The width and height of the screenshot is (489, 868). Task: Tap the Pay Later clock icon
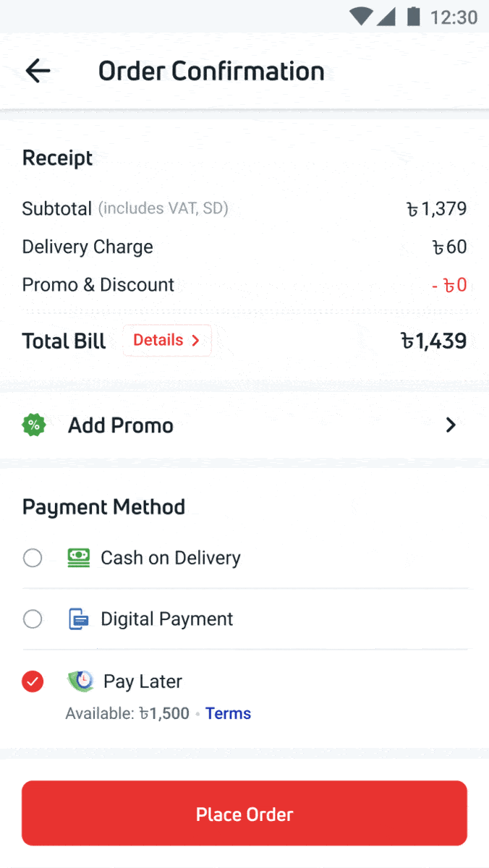[80, 681]
